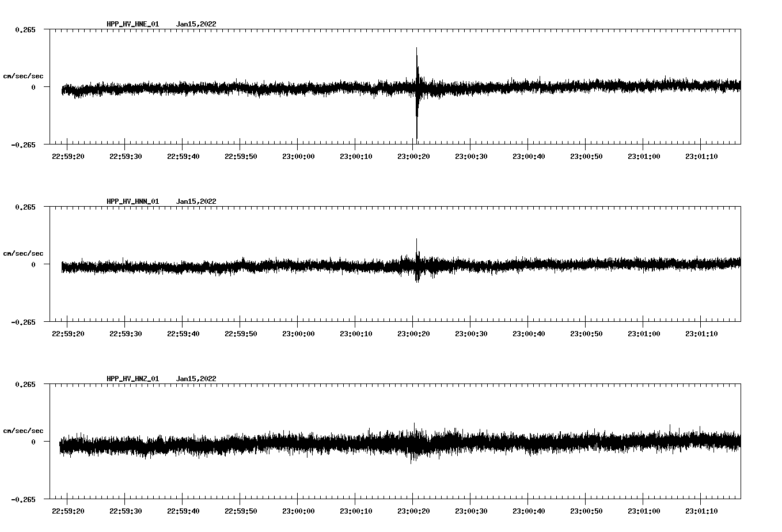Click 23:00:50 time label under HNZ plot
The height and width of the screenshot is (532, 782).
coord(586,511)
